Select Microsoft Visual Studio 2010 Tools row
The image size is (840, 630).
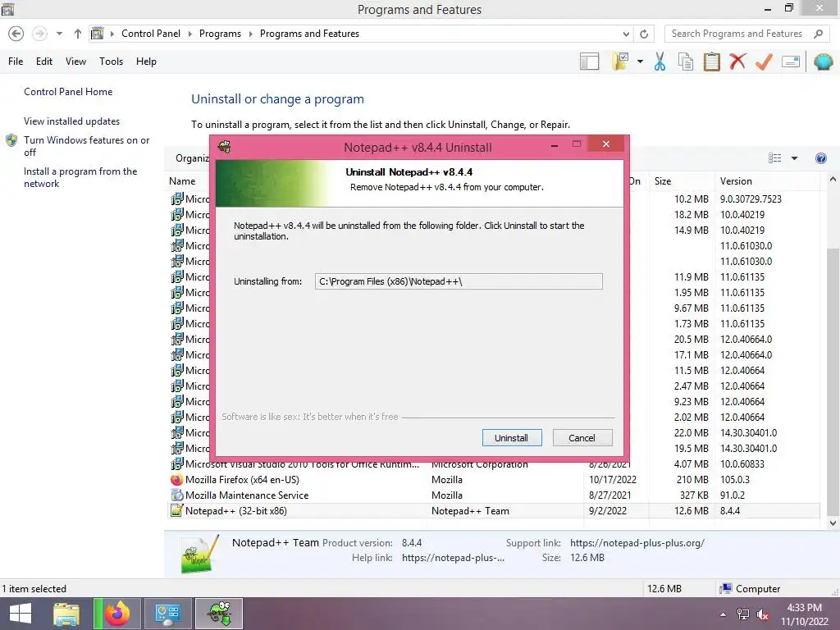pyautogui.click(x=494, y=464)
